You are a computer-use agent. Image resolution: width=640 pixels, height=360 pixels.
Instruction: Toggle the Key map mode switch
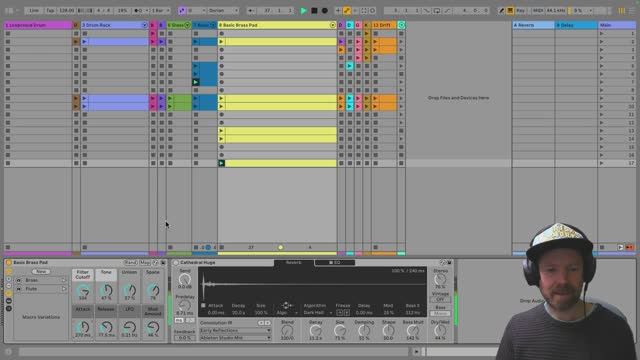(x=520, y=11)
